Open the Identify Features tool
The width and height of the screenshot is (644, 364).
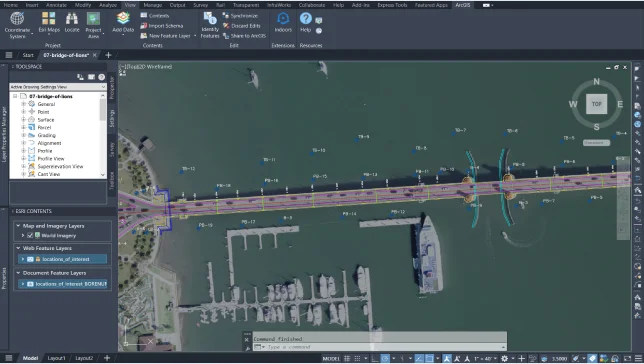(x=210, y=25)
